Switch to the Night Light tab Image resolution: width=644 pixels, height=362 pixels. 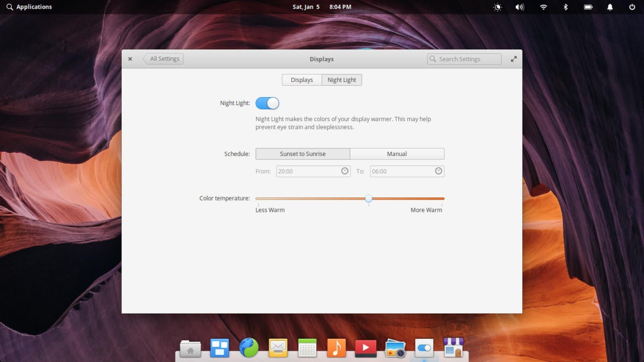click(x=342, y=80)
